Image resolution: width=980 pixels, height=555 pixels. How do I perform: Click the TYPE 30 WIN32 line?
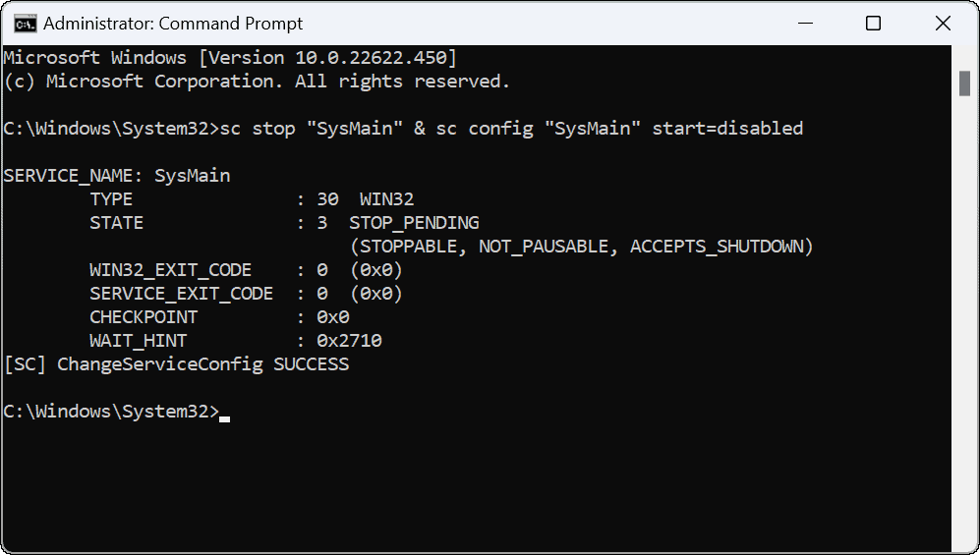coord(252,199)
